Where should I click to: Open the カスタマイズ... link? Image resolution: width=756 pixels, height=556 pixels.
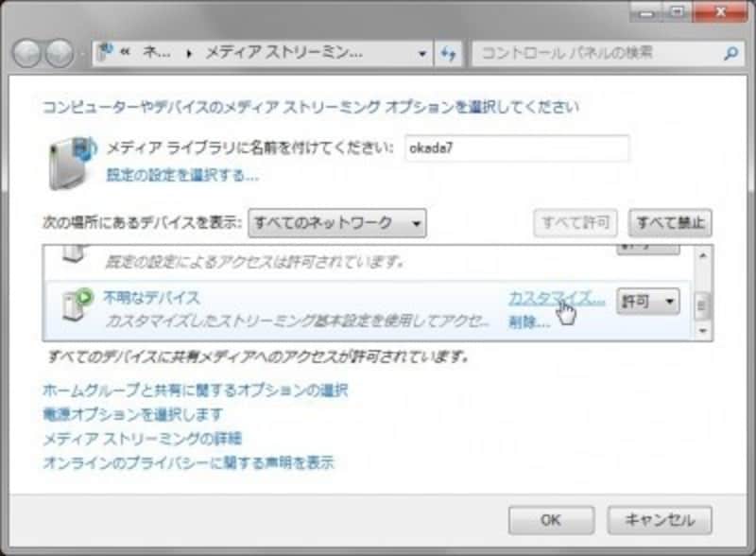tap(557, 298)
